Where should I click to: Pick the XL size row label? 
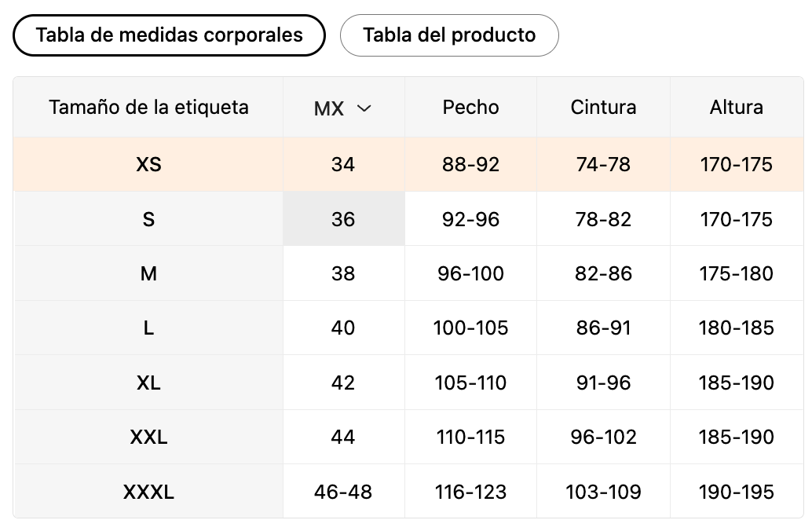tap(148, 383)
